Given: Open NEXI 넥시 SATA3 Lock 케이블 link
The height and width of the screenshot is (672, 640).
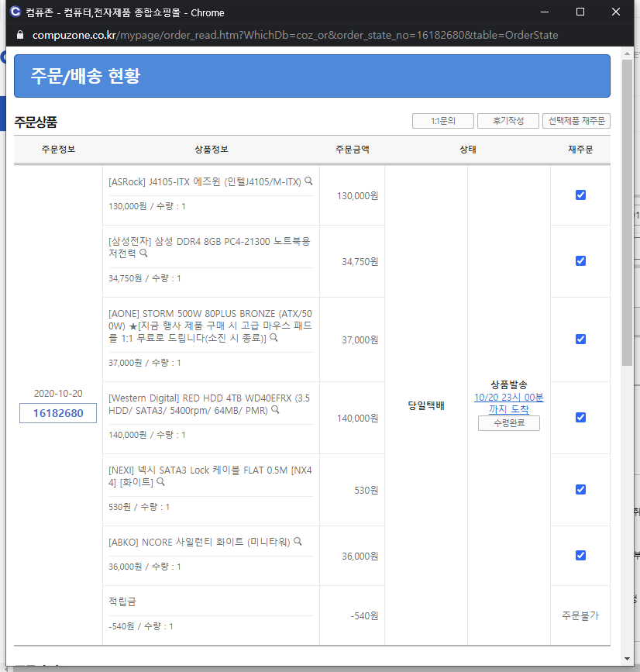Looking at the screenshot, I should [x=210, y=476].
